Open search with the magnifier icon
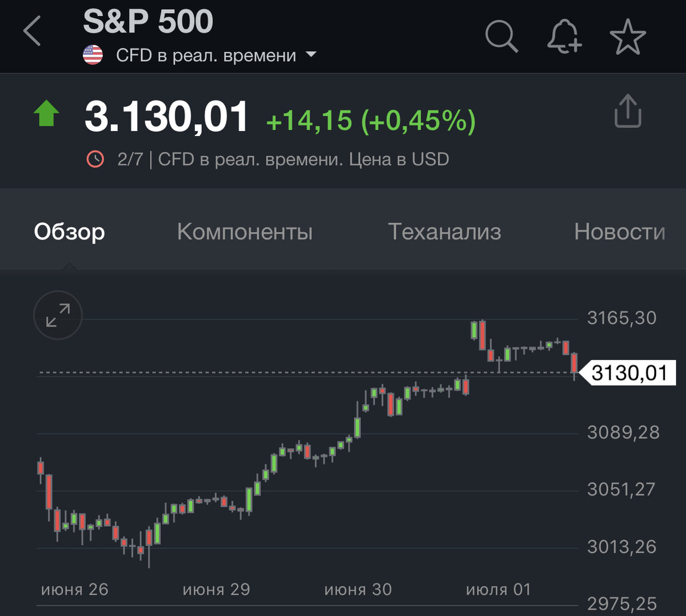Viewport: 686px width, 616px height. coord(501,36)
